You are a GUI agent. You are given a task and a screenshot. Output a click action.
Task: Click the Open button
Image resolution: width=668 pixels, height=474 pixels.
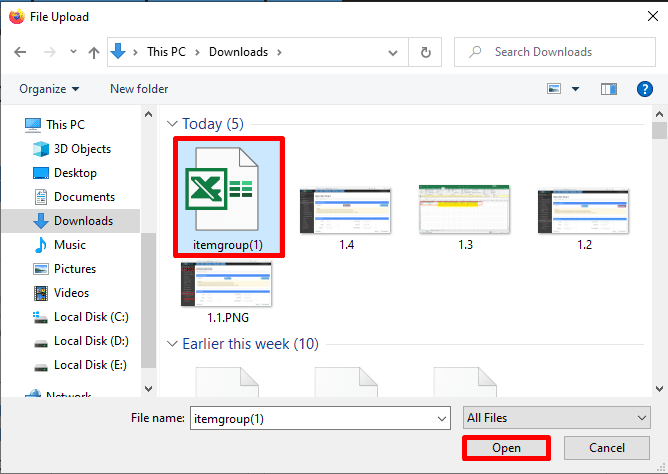506,448
